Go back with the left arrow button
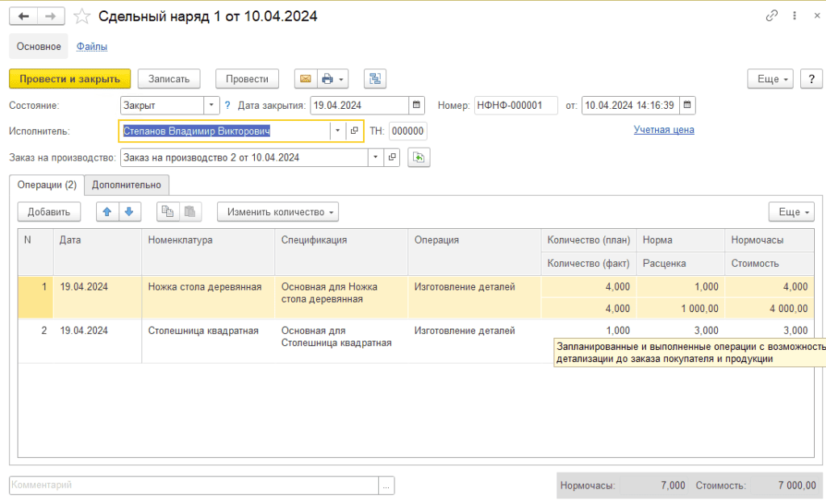This screenshot has height=504, width=826. tap(23, 16)
